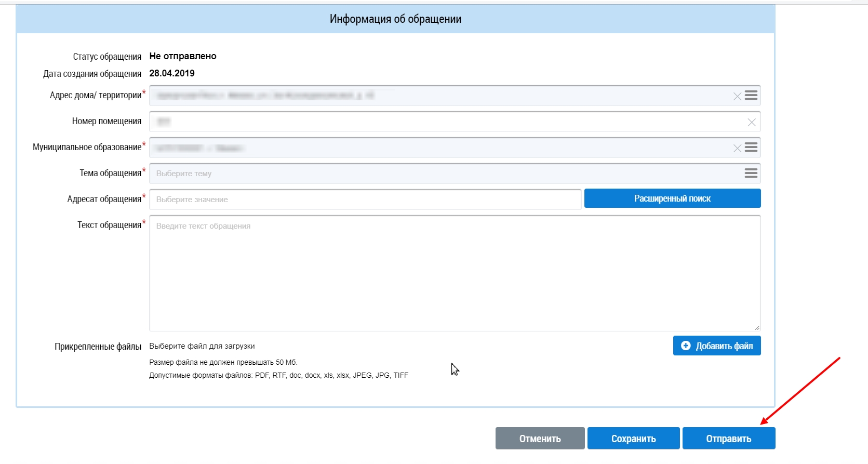Click the text area resize handle
The width and height of the screenshot is (868, 464).
point(757,328)
